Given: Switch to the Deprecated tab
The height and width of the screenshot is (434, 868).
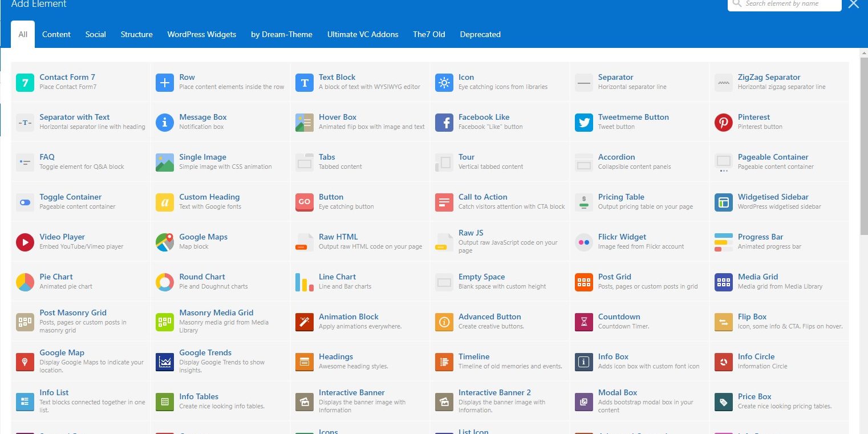Looking at the screenshot, I should (480, 34).
